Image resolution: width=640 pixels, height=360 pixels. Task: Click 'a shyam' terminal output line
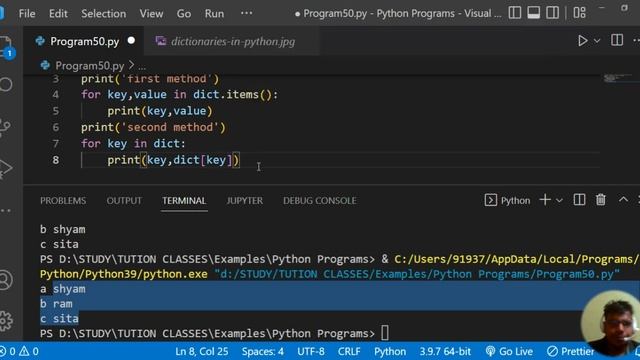(x=63, y=289)
